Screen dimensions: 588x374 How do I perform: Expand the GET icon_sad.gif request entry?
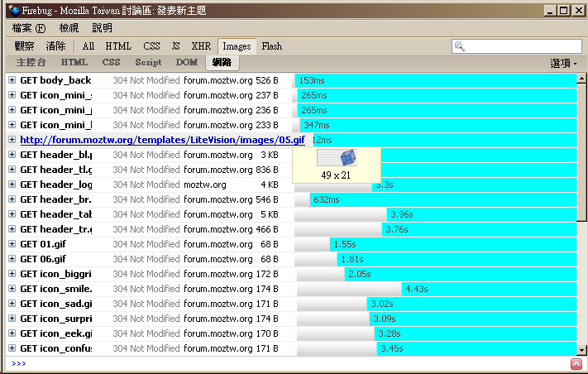[x=12, y=304]
